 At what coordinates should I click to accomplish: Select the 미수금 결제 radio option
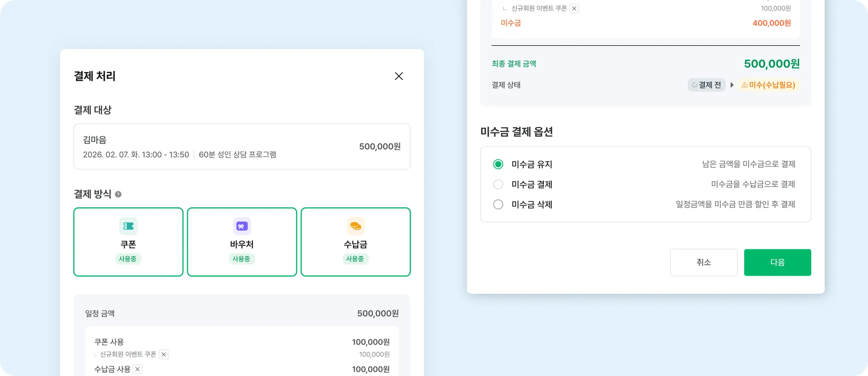[x=498, y=185]
